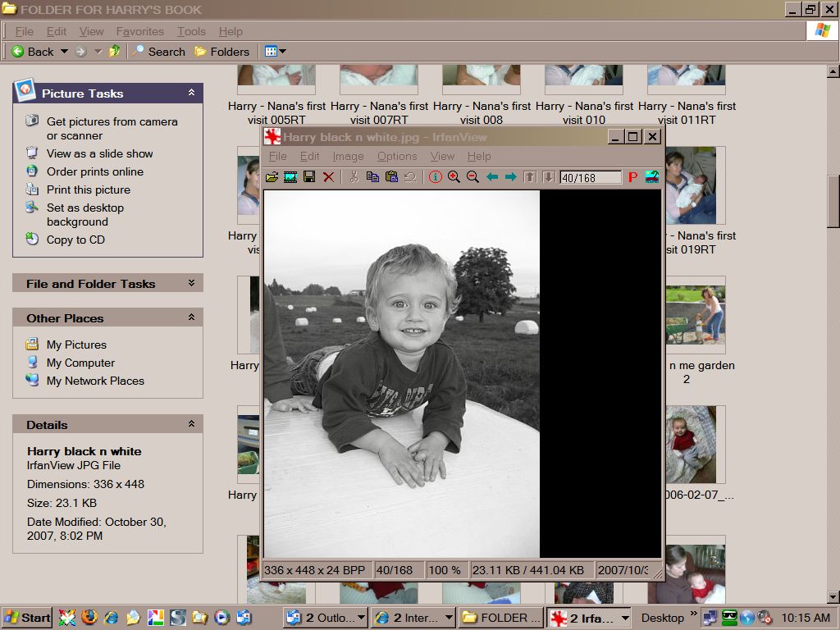Screen dimensions: 840x630
Task: Click the Save floppy disk icon
Action: coord(309,177)
